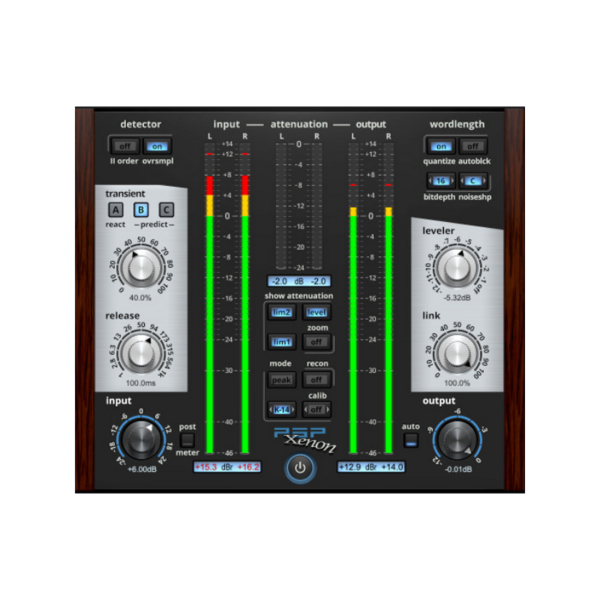Click the left arrow of bitdepth selector
Image resolution: width=600 pixels, height=600 pixels.
pos(430,181)
